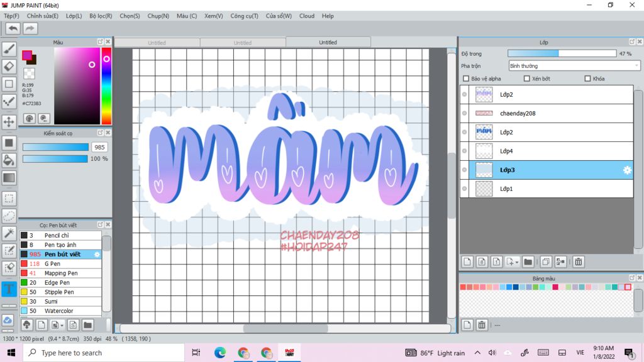Screen dimensions: 644x362
Task: Select the dot shape tool
Action: click(x=9, y=101)
